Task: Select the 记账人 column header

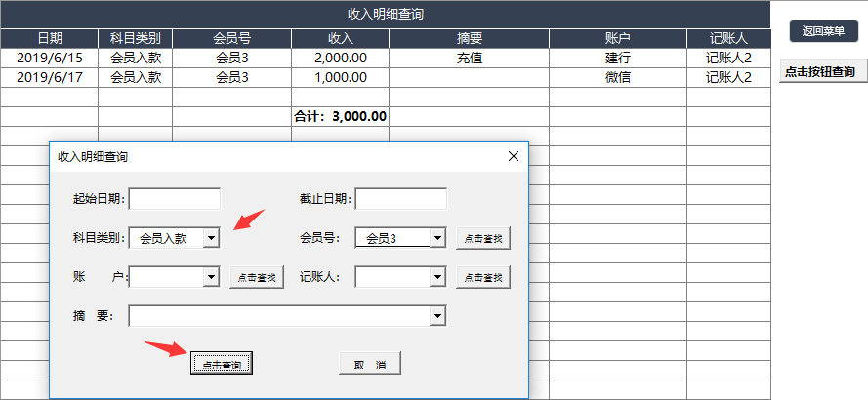Action: coord(728,38)
